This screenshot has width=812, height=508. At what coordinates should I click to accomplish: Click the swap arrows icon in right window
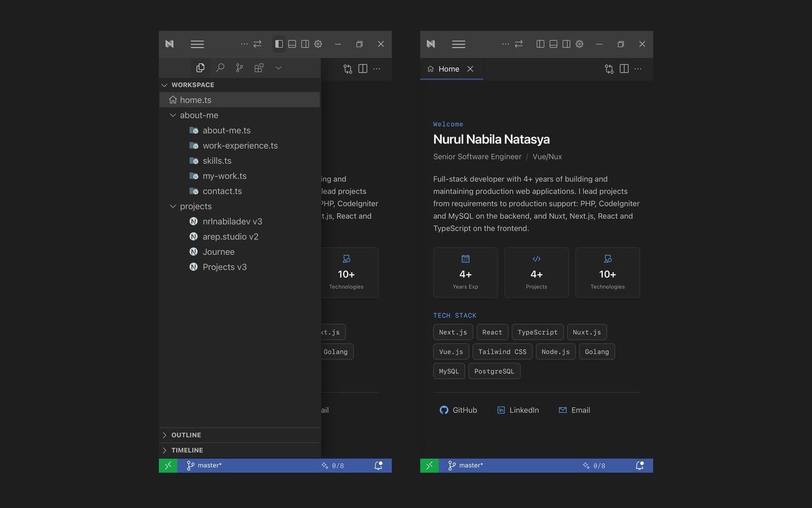pos(519,44)
